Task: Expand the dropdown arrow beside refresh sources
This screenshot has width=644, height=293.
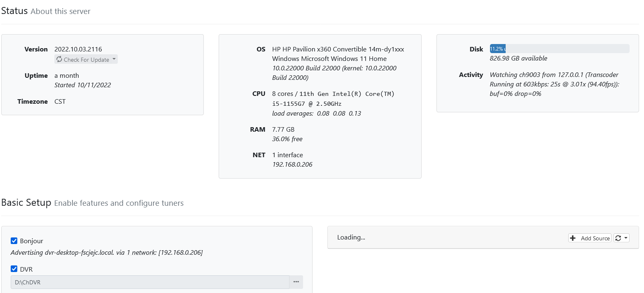Action: tap(626, 238)
